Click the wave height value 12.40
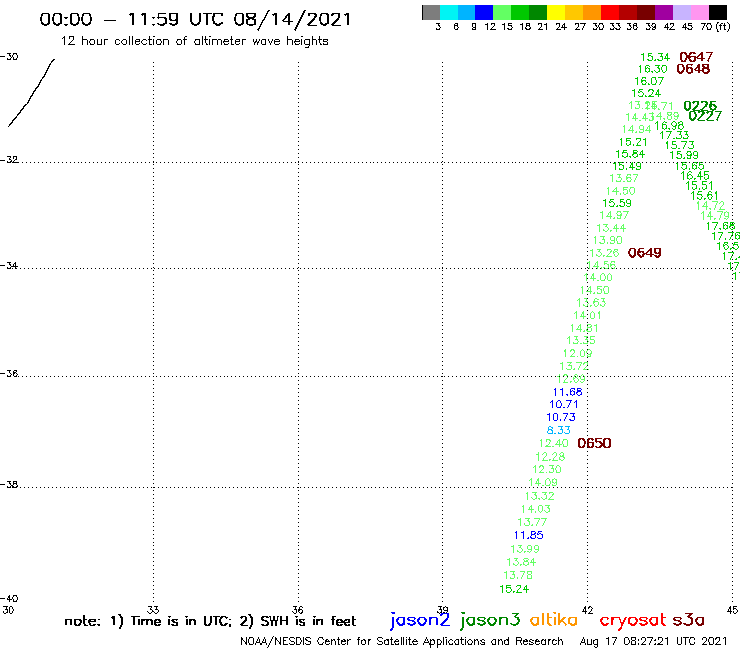This screenshot has height=650, width=740. [x=554, y=443]
